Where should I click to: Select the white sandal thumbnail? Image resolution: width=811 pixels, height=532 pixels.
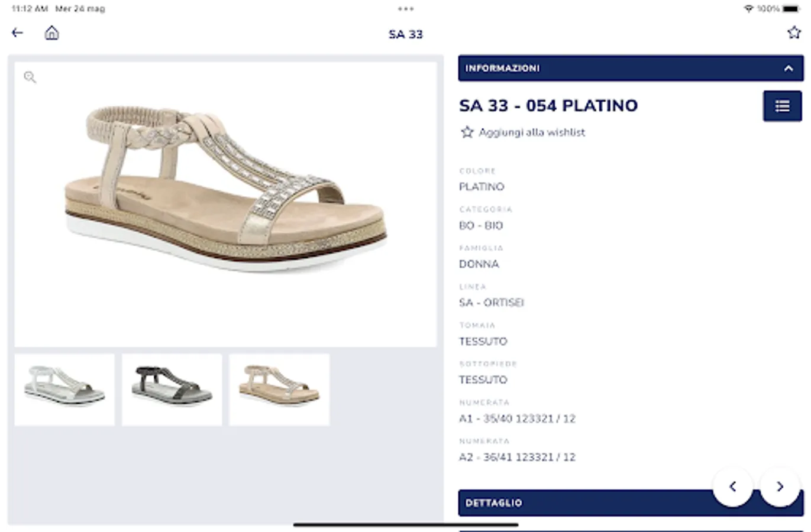(64, 389)
